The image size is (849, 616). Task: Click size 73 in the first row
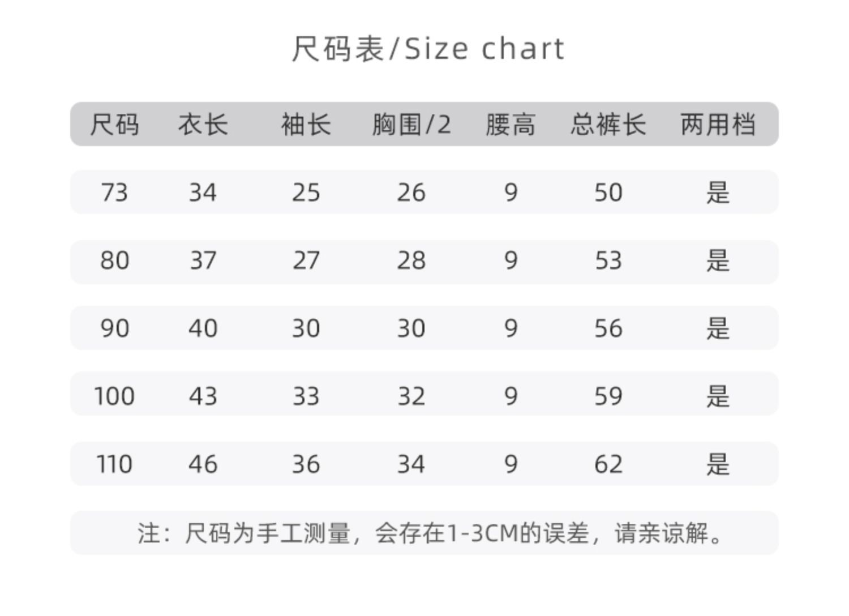point(114,192)
